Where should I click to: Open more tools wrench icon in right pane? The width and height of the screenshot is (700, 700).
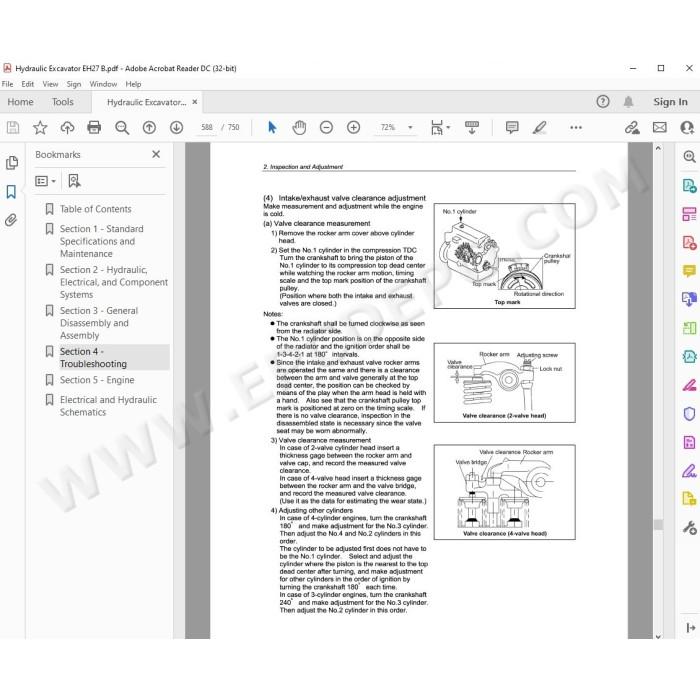(x=689, y=528)
